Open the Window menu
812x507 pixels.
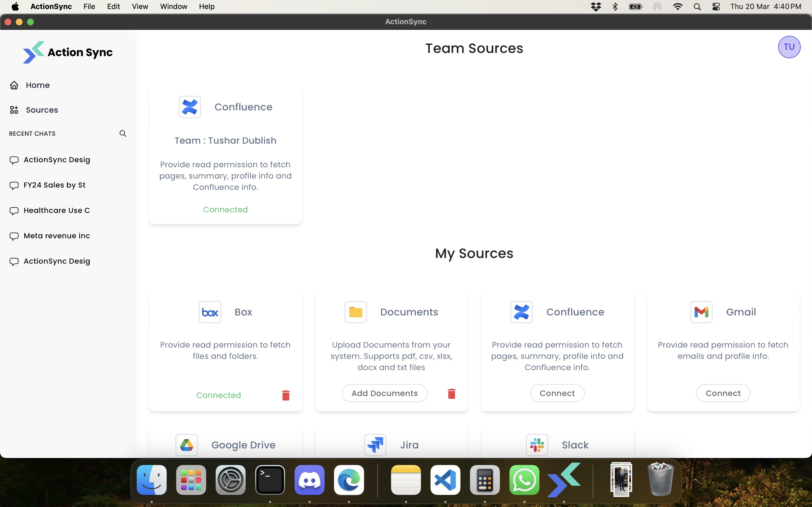coord(173,6)
